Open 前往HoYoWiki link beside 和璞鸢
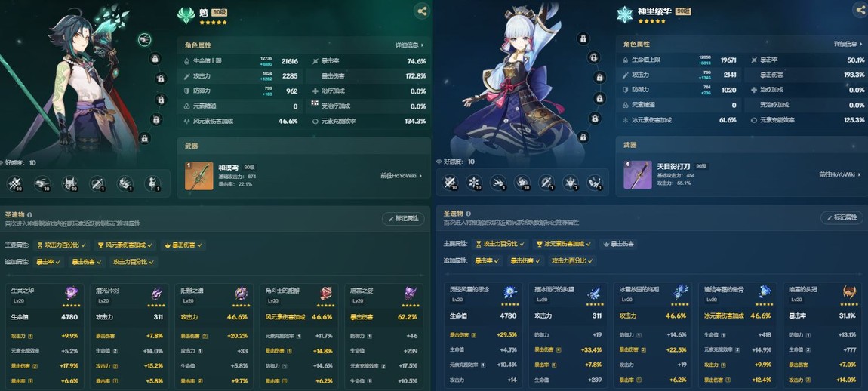This screenshot has height=391, width=868. (402, 176)
